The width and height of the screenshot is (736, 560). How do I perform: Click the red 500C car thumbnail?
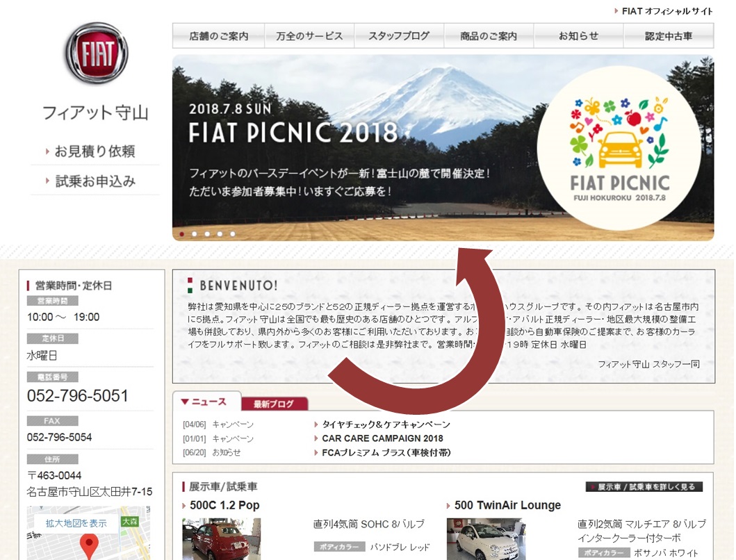click(221, 539)
